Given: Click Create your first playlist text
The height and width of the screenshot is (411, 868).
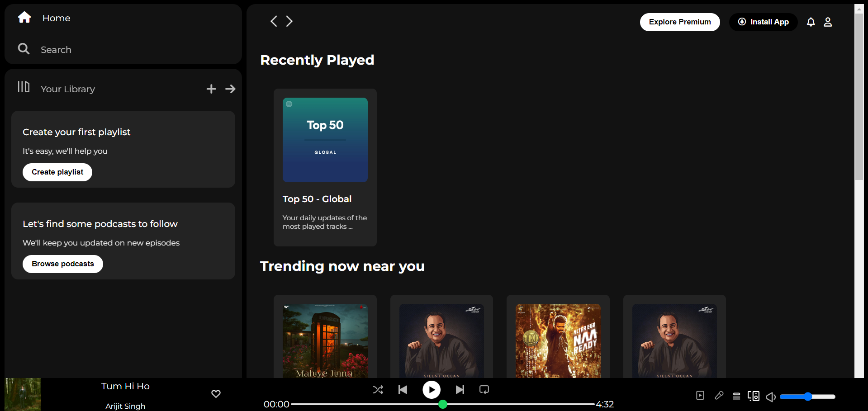Looking at the screenshot, I should [x=76, y=132].
